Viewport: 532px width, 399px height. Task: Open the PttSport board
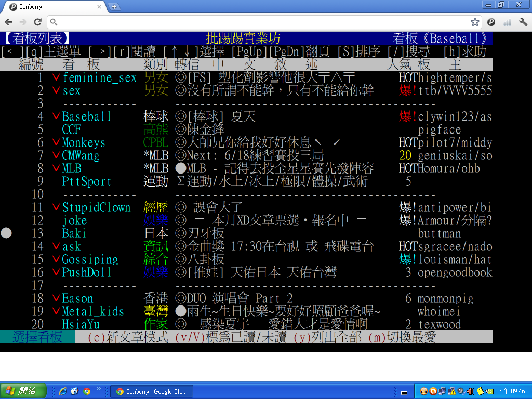tap(87, 181)
